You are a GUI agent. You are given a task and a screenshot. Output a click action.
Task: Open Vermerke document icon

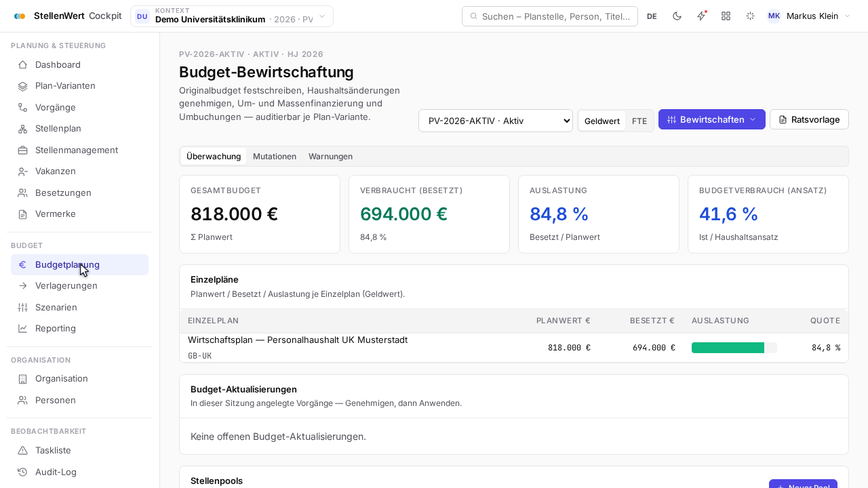tap(22, 214)
